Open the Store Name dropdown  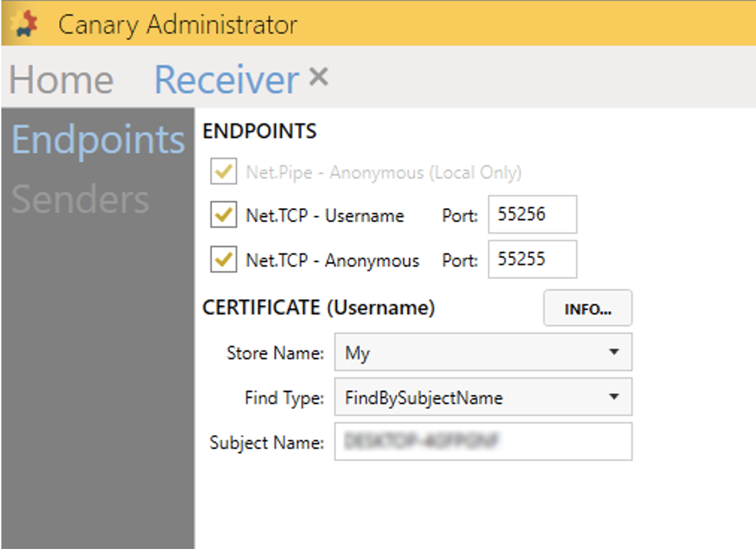(483, 352)
